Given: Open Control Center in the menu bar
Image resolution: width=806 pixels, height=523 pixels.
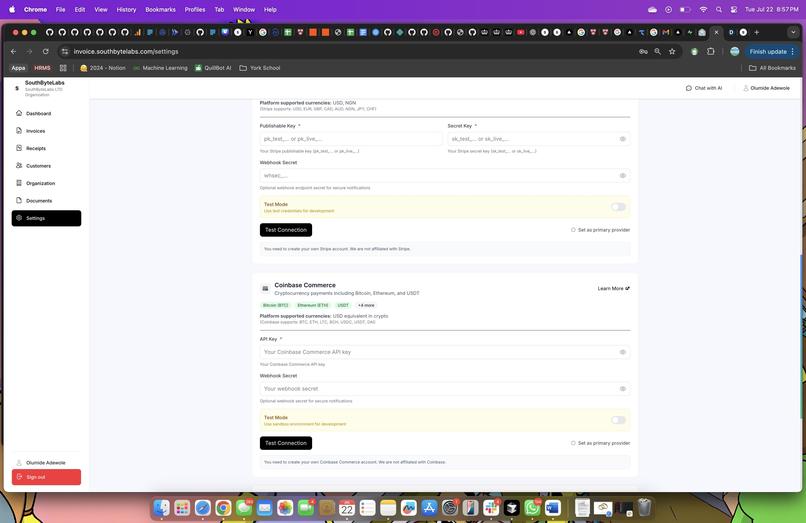Looking at the screenshot, I should coord(734,9).
